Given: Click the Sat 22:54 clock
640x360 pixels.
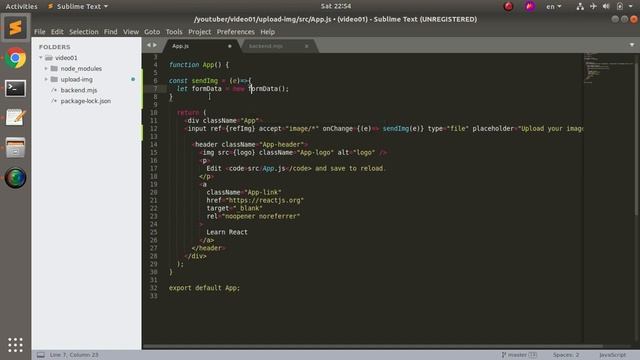Looking at the screenshot, I should coord(336,6).
